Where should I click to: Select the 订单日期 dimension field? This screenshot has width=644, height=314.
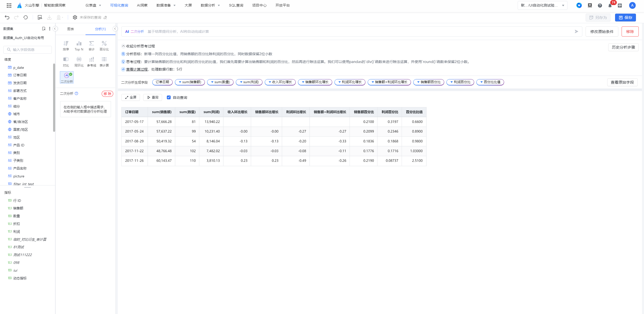[20, 75]
